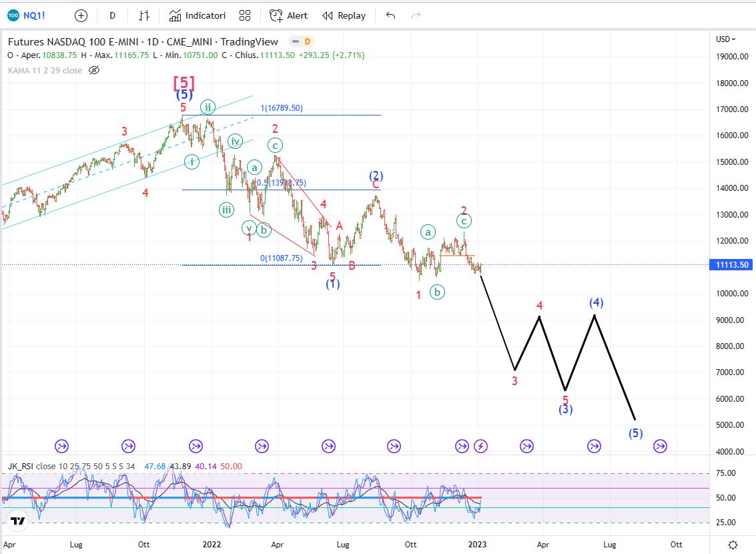Select Fibonacci level label 0.5(13938.75)
The image size is (756, 554).
[281, 183]
